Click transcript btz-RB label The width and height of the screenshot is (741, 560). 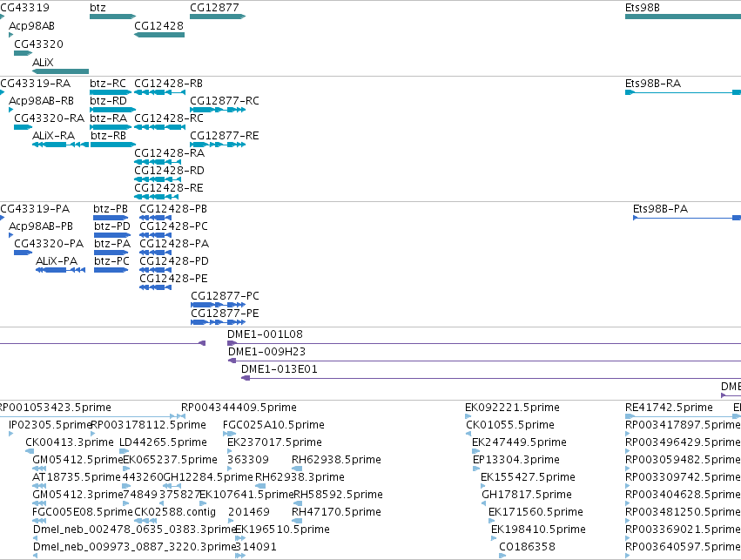point(109,136)
